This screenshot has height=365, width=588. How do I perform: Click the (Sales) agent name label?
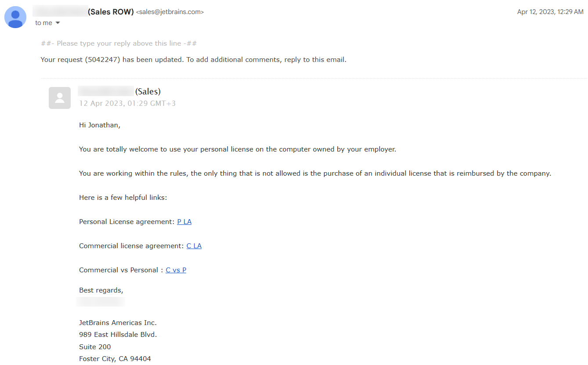(x=148, y=91)
